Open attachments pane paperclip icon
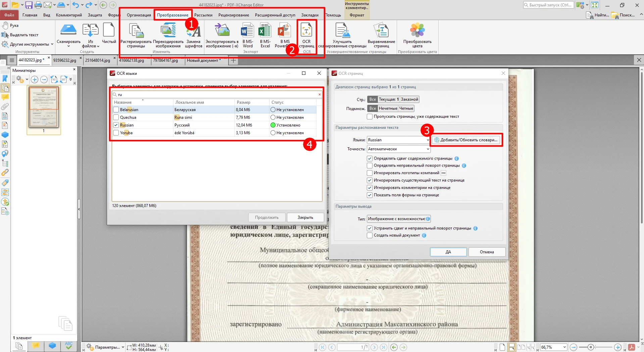644x352 pixels. (5, 107)
